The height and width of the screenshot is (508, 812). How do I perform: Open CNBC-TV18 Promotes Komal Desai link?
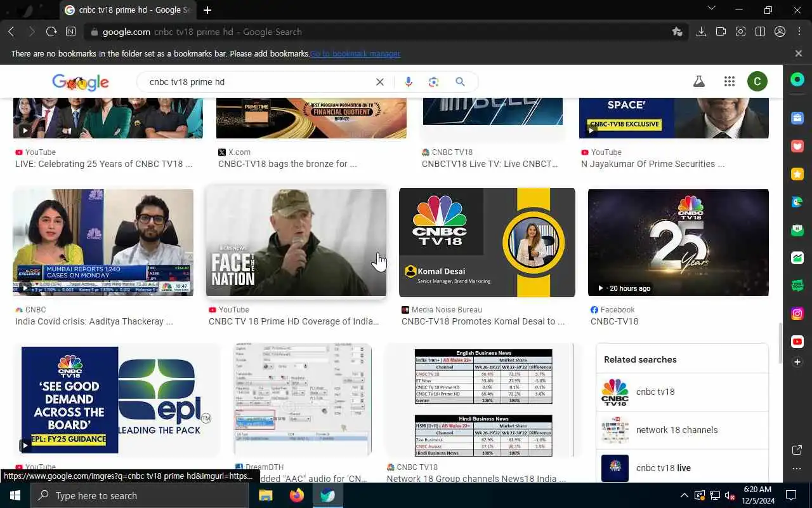(483, 321)
